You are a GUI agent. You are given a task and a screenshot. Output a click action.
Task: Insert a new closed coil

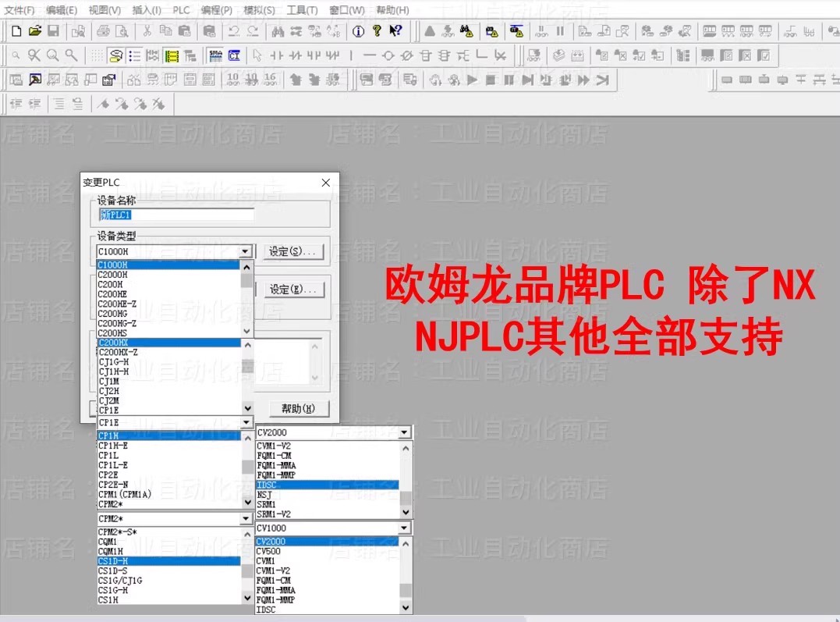pos(407,55)
